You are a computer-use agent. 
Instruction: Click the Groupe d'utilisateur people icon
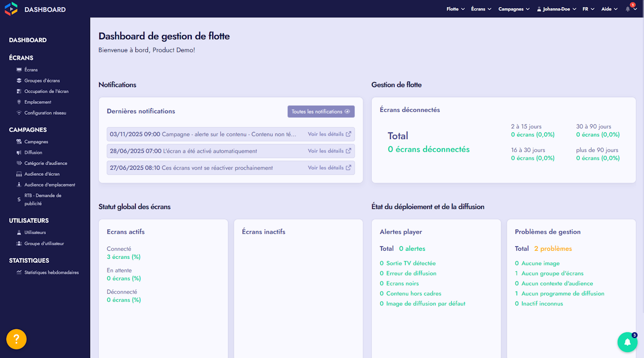pyautogui.click(x=19, y=244)
